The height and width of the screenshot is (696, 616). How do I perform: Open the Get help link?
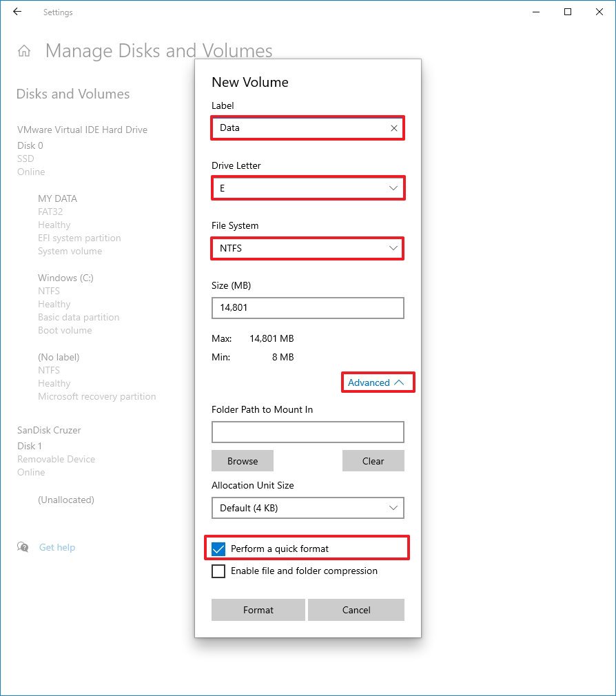(x=57, y=547)
